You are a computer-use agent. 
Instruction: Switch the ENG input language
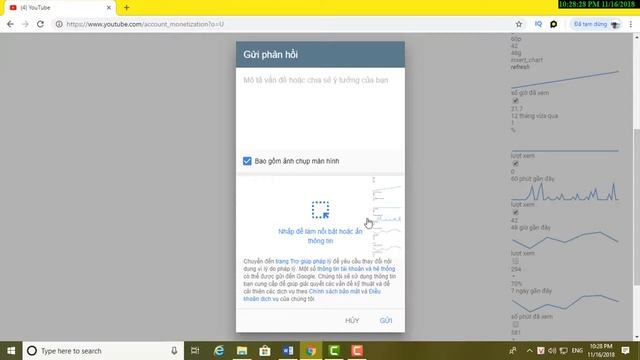pos(577,351)
